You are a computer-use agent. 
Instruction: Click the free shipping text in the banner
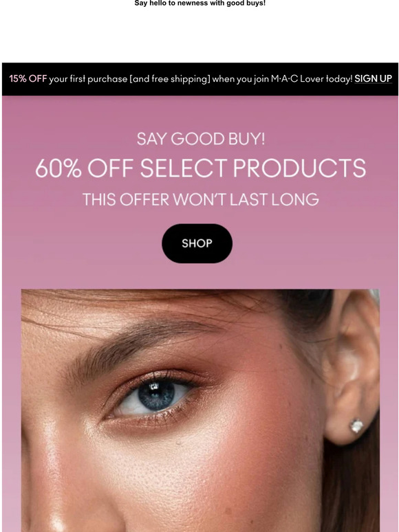180,79
